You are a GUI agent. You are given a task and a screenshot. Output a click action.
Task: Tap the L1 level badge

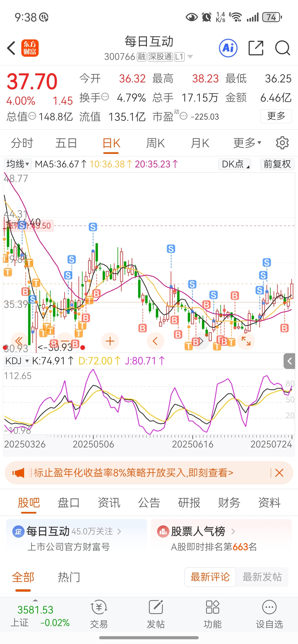[179, 57]
